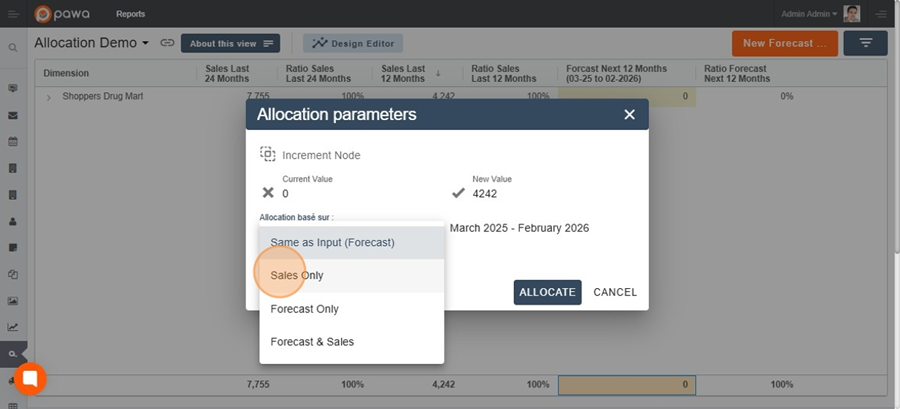Screen dimensions: 900x409
Task: Open the screen monitor icon in sidebar
Action: pos(13,88)
